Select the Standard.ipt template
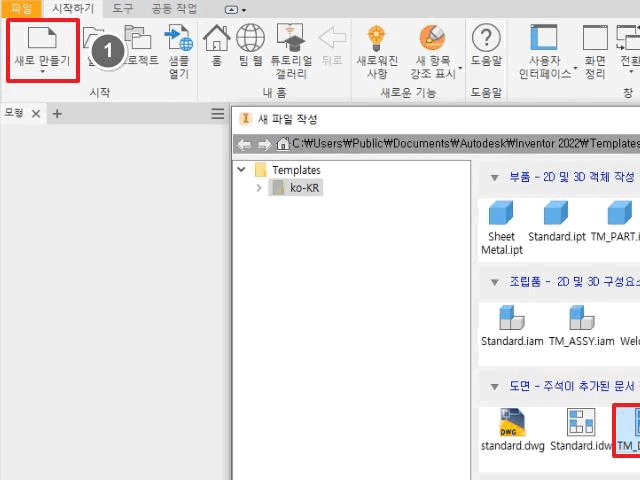Screen dimensions: 640x480 coord(556,222)
